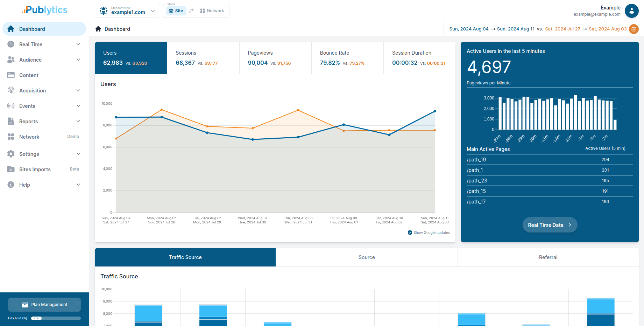Image resolution: width=644 pixels, height=326 pixels.
Task: Click the blue Sun Aug 11 data point
Action: coord(435,111)
